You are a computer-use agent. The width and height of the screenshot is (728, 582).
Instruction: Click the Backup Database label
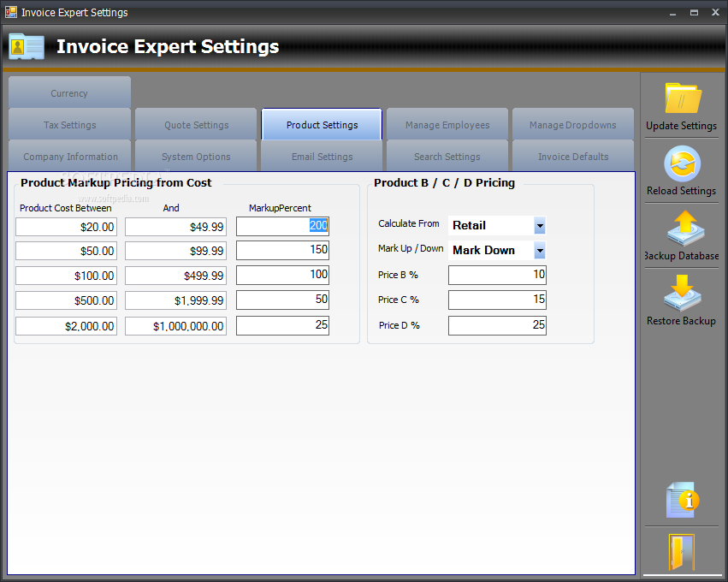pyautogui.click(x=681, y=256)
